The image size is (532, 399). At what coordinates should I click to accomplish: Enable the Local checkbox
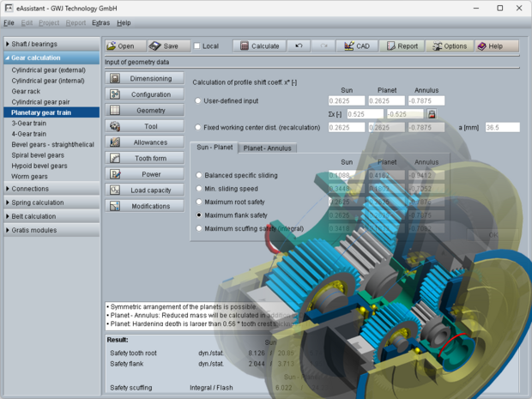click(x=198, y=46)
